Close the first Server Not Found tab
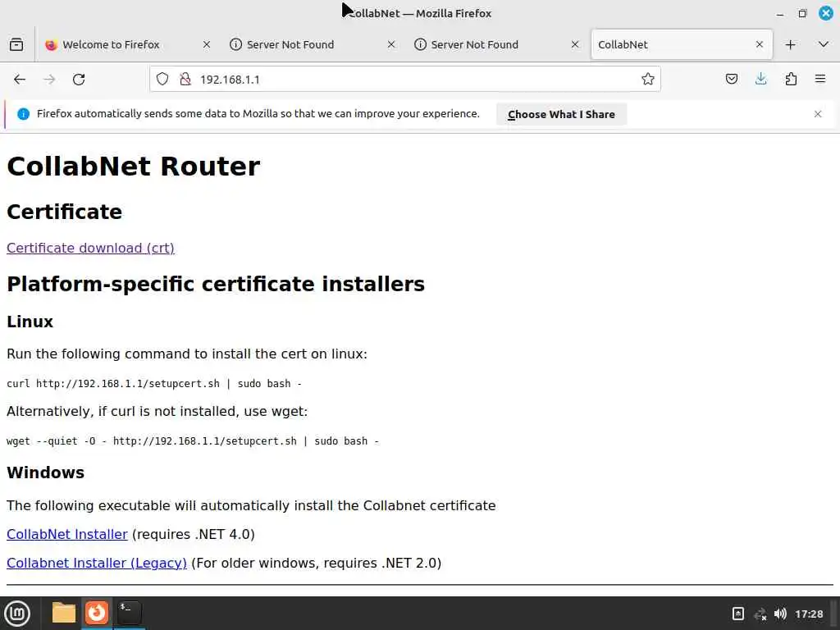Screen dimensions: 840x630 391,44
